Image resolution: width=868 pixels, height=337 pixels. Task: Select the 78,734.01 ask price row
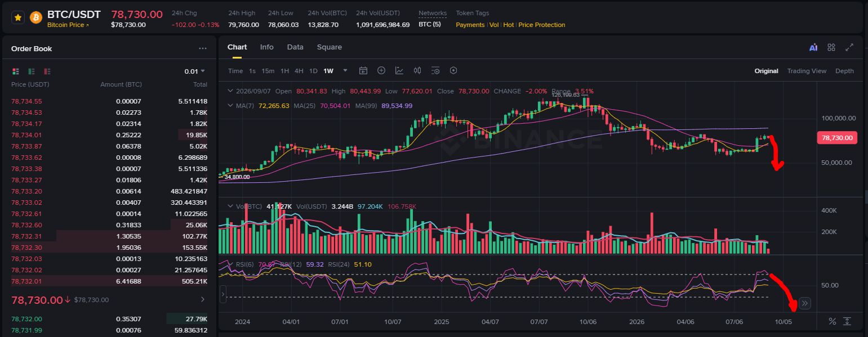(109, 135)
